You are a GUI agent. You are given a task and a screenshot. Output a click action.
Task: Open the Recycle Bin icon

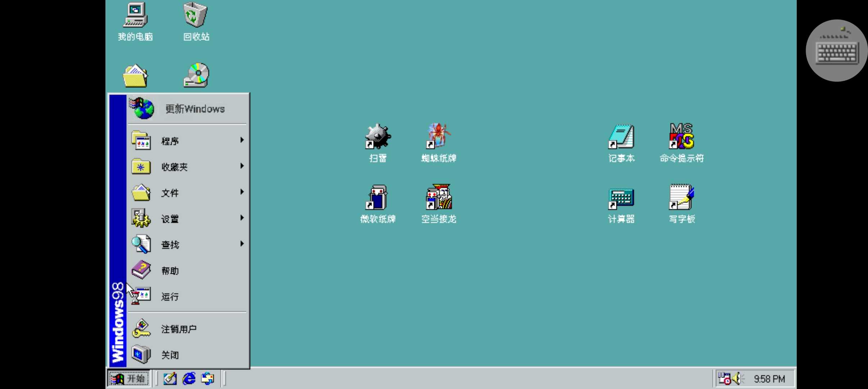[x=196, y=21]
